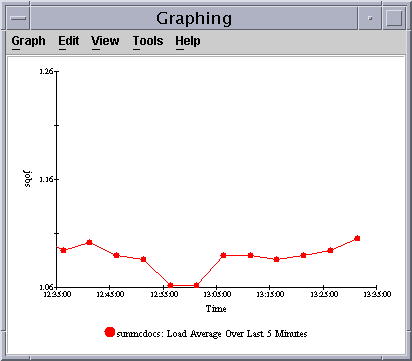
Task: Click the last data point on the red line
Action: [357, 238]
